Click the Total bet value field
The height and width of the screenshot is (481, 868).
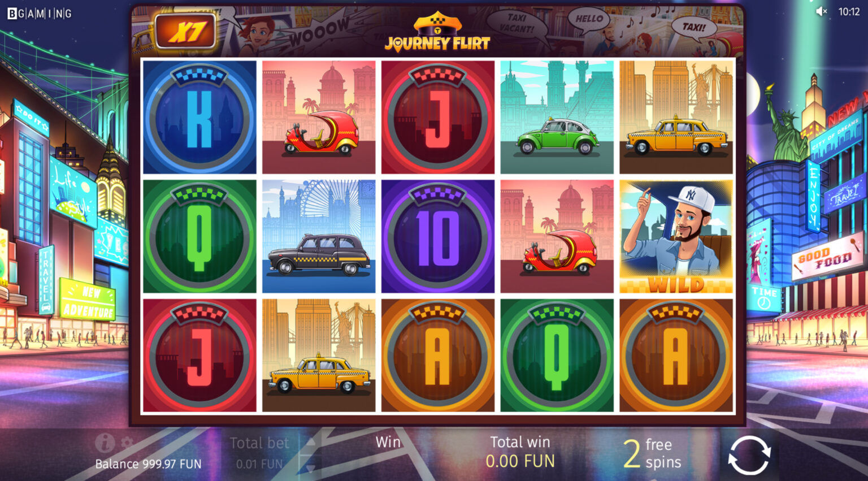259,464
